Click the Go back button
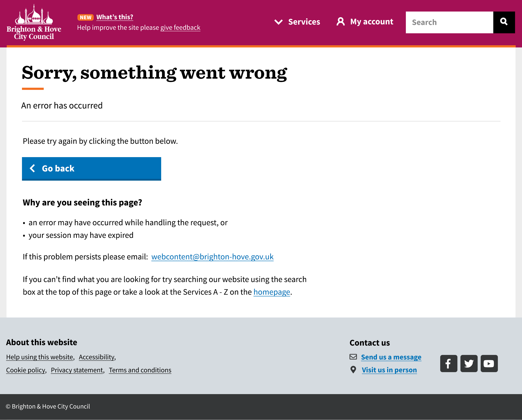This screenshot has width=522, height=420. click(x=91, y=169)
